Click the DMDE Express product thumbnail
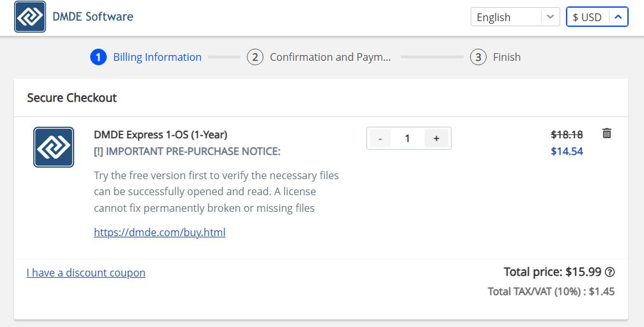Screen dimensions: 644x327 coord(54,147)
